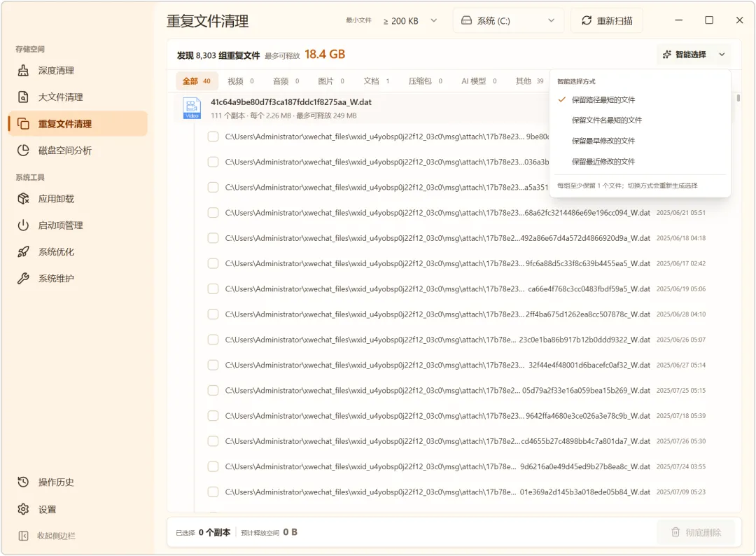Switch to the 其他 39 tab
Viewport: 756px width, 556px height.
[x=529, y=81]
